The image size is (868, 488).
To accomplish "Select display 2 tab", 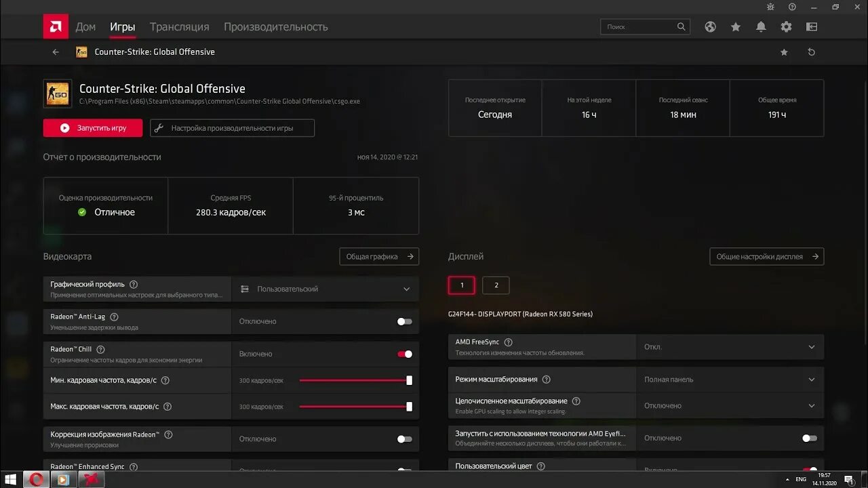I will (496, 285).
